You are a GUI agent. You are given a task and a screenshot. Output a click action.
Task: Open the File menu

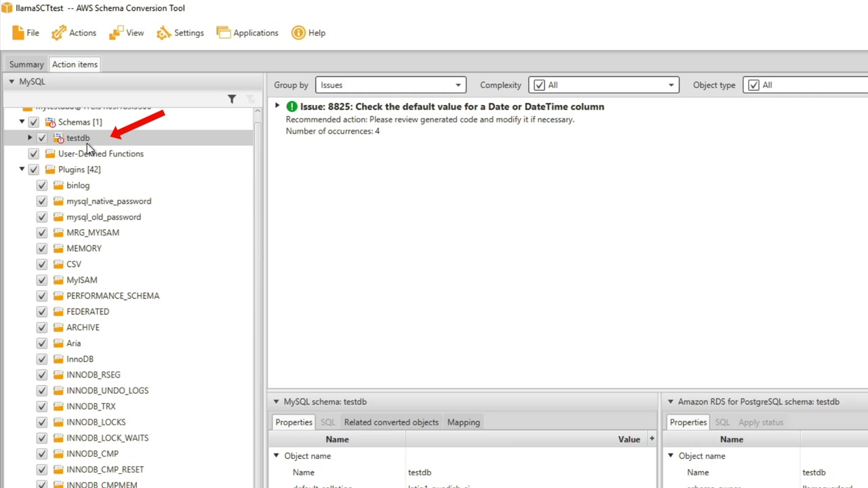tap(25, 33)
